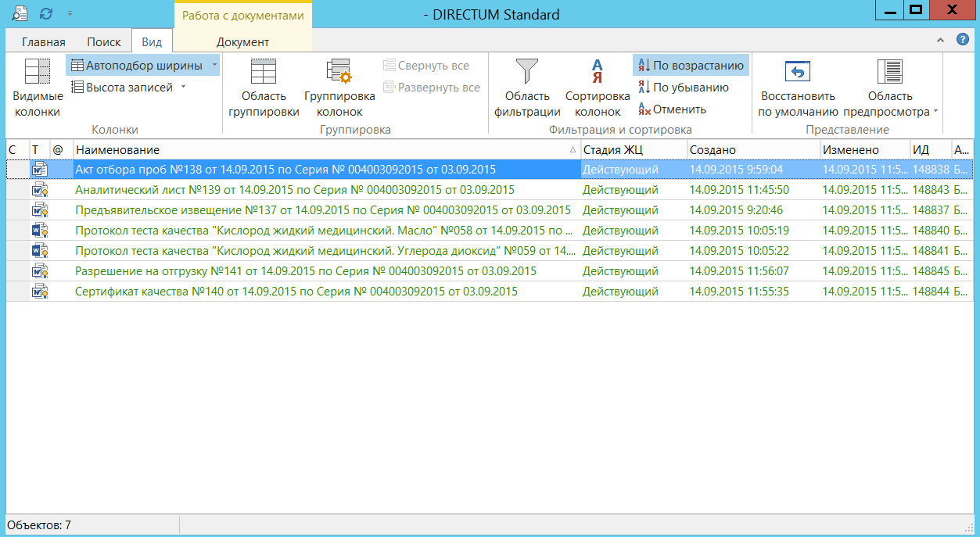Open the Документ ribbon tab
980x537 pixels.
(242, 42)
